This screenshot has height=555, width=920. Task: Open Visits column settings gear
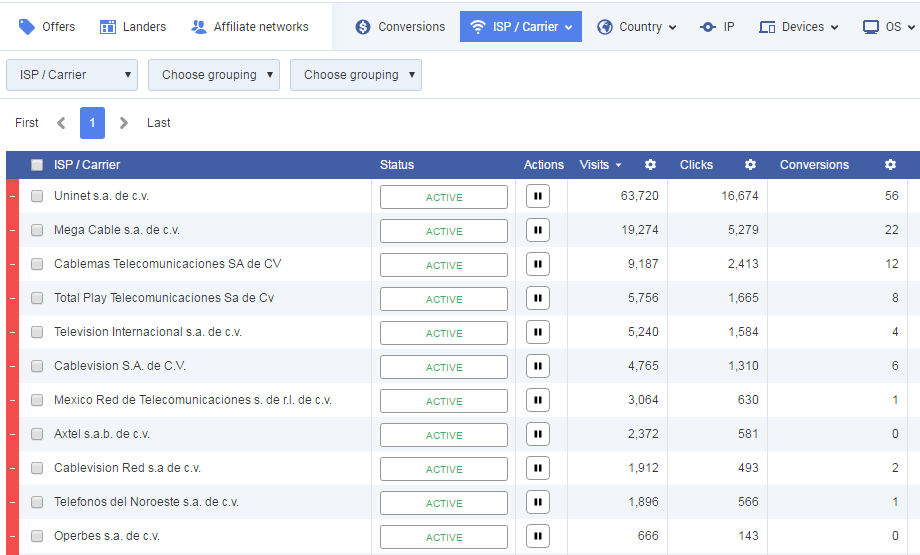[x=650, y=165]
